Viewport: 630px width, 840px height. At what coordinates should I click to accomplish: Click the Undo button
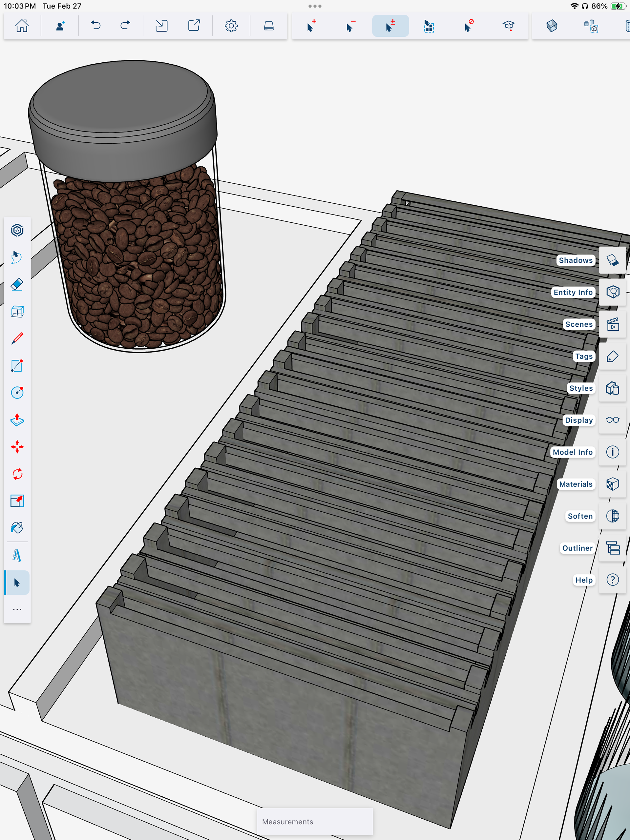coord(96,26)
